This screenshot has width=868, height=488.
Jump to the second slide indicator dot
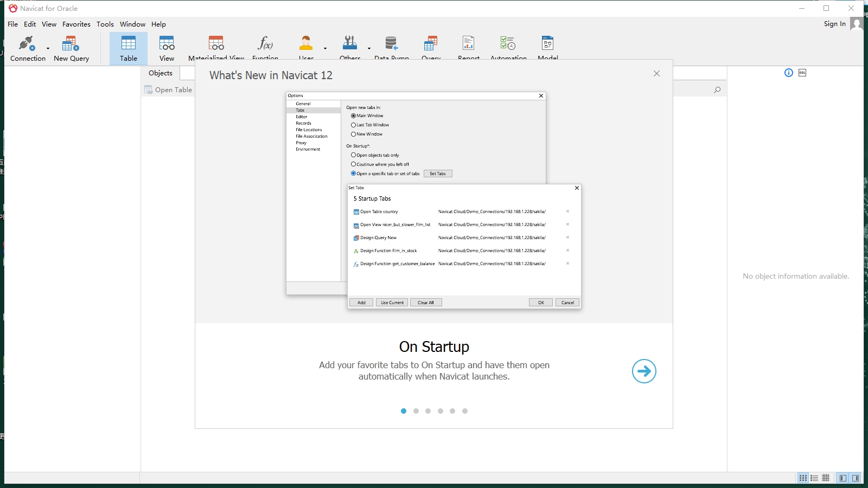point(416,411)
